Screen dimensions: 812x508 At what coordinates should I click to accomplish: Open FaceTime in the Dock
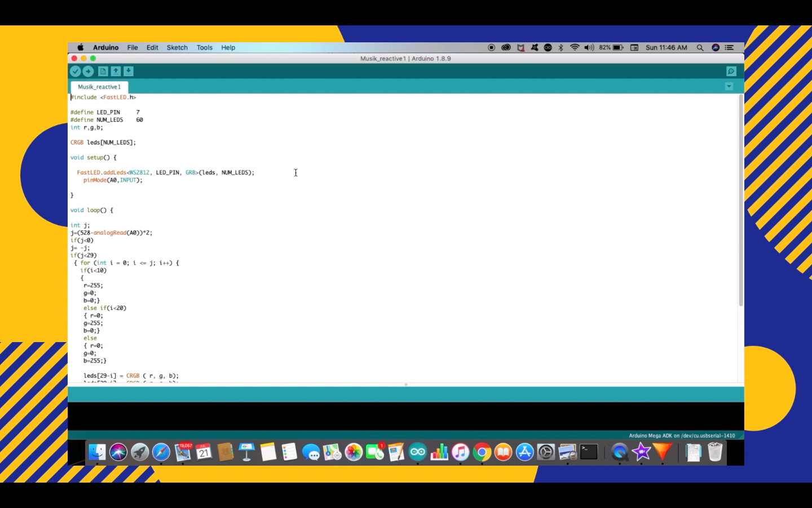pos(375,452)
